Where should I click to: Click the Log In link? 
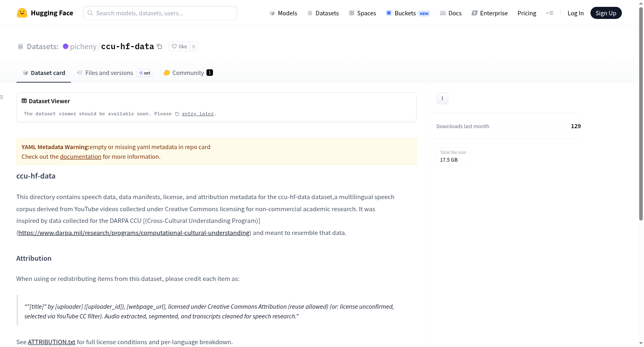point(576,13)
